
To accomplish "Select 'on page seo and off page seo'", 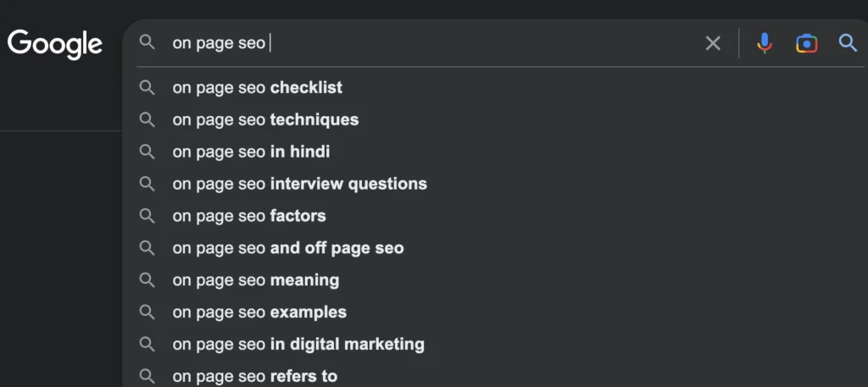I will 287,248.
